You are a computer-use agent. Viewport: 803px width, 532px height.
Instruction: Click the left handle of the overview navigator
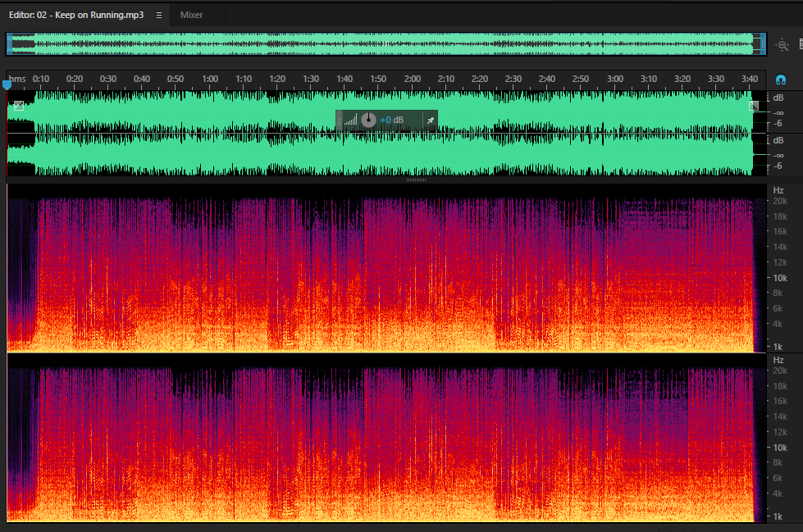click(9, 44)
